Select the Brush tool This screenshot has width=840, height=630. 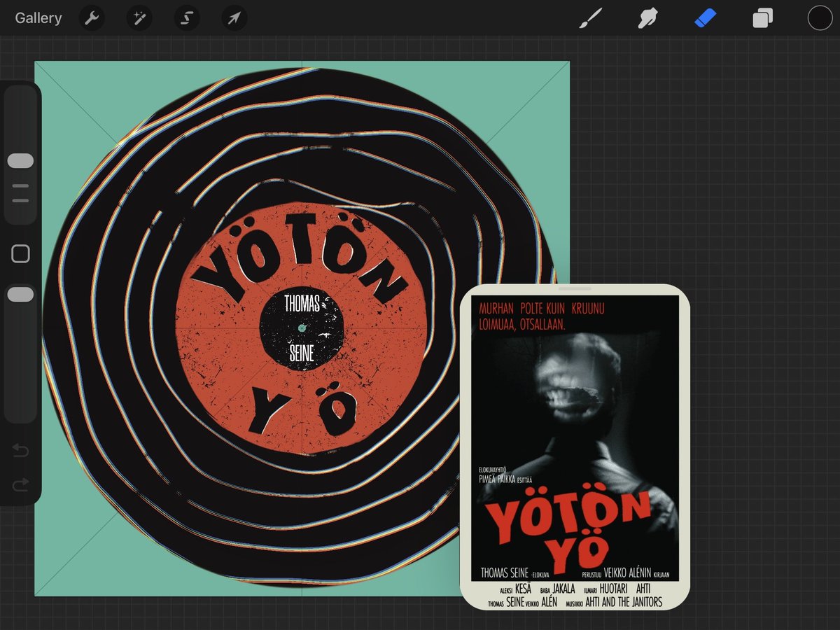[x=590, y=18]
